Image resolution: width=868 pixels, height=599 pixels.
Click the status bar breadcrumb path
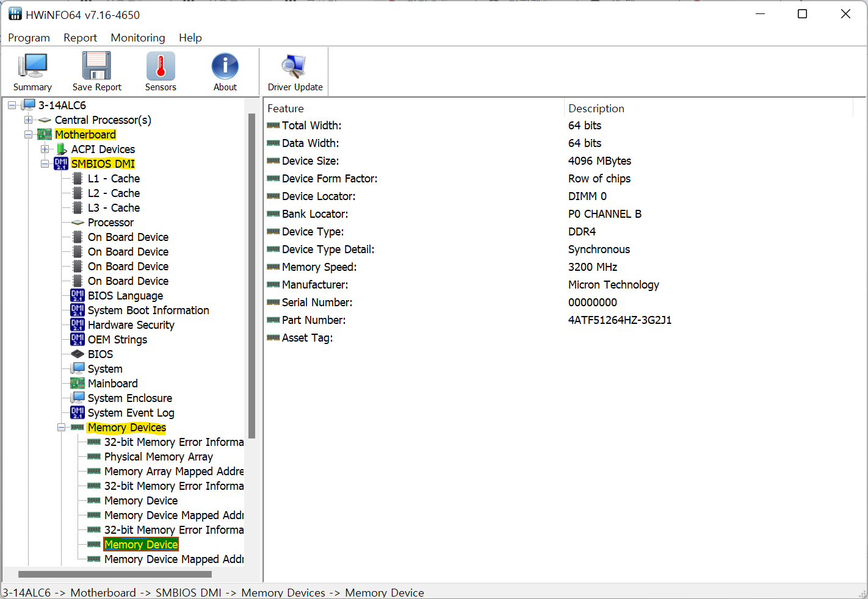click(213, 592)
